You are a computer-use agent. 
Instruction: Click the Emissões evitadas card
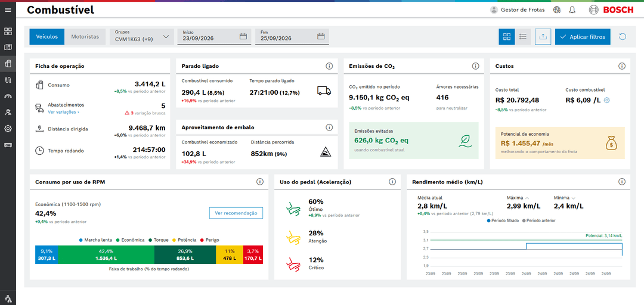click(414, 141)
